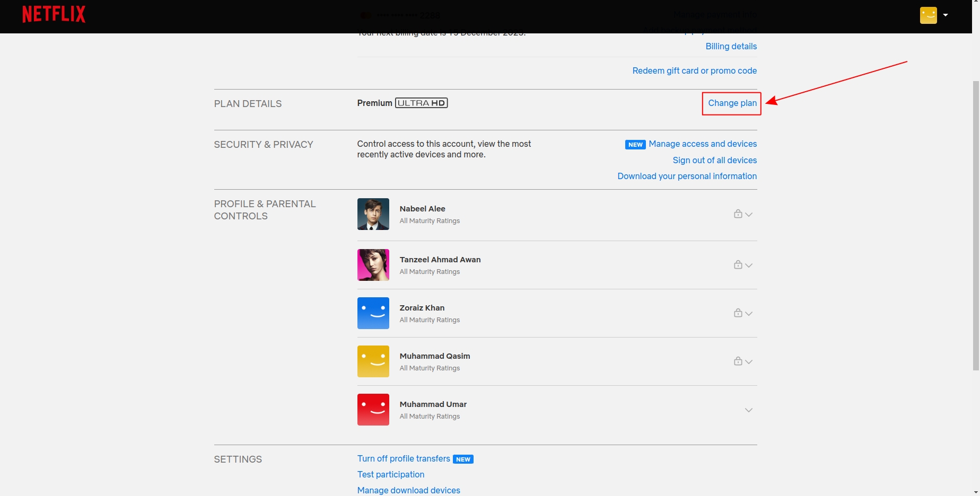This screenshot has width=980, height=496.
Task: Click the Change plan link
Action: [732, 103]
